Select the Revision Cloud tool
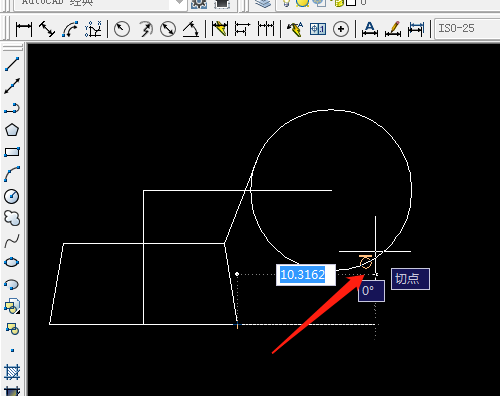 click(x=12, y=218)
